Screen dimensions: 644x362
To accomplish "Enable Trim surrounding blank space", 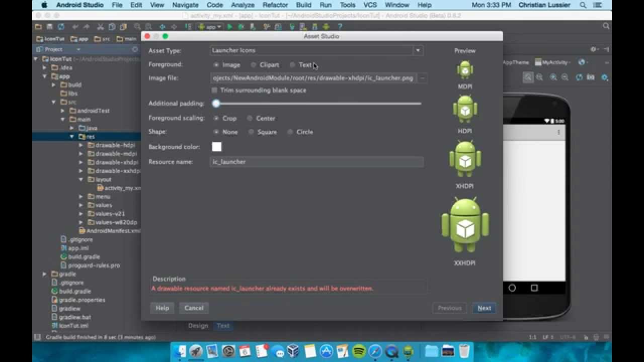I will point(214,90).
